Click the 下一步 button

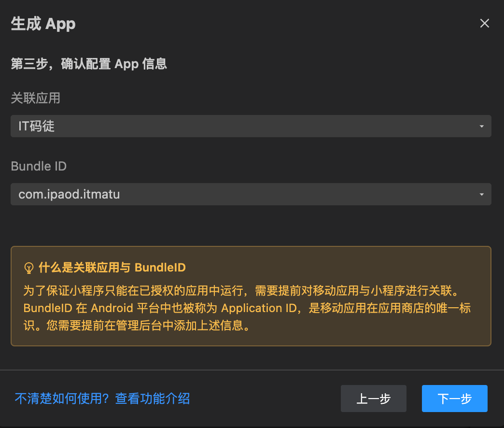click(454, 399)
